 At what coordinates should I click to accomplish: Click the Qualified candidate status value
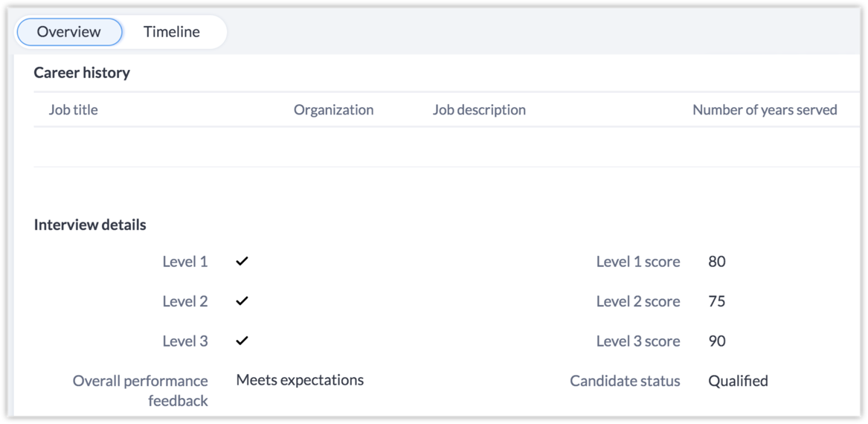point(738,381)
